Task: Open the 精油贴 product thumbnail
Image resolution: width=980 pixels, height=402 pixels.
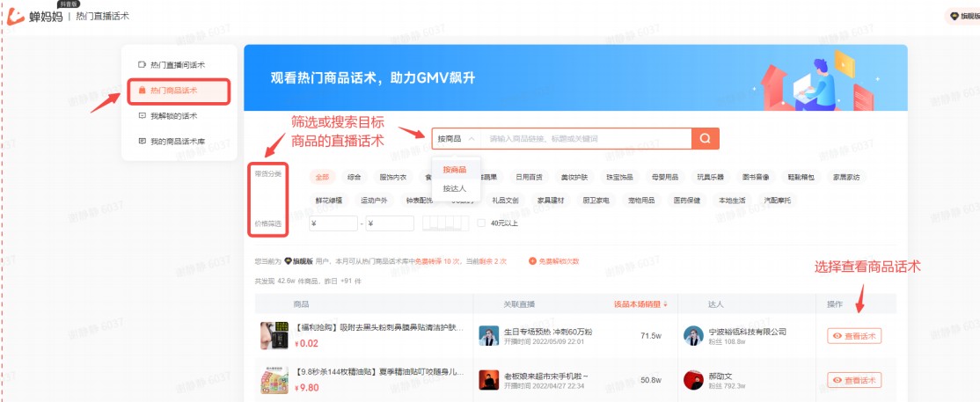Action: coord(274,380)
